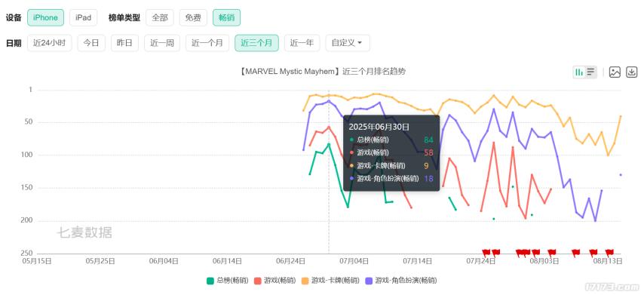This screenshot has width=644, height=295.
Task: Click the 05月15日 axis label
Action: [38, 261]
